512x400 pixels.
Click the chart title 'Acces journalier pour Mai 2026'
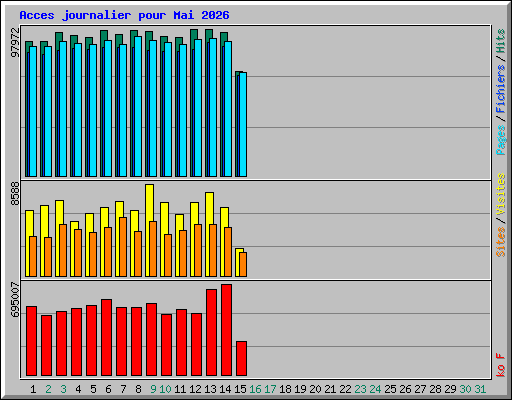(x=124, y=15)
